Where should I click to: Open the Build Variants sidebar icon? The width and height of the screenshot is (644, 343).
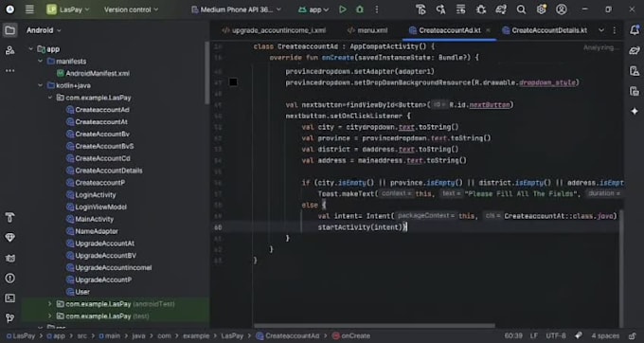pyautogui.click(x=9, y=217)
